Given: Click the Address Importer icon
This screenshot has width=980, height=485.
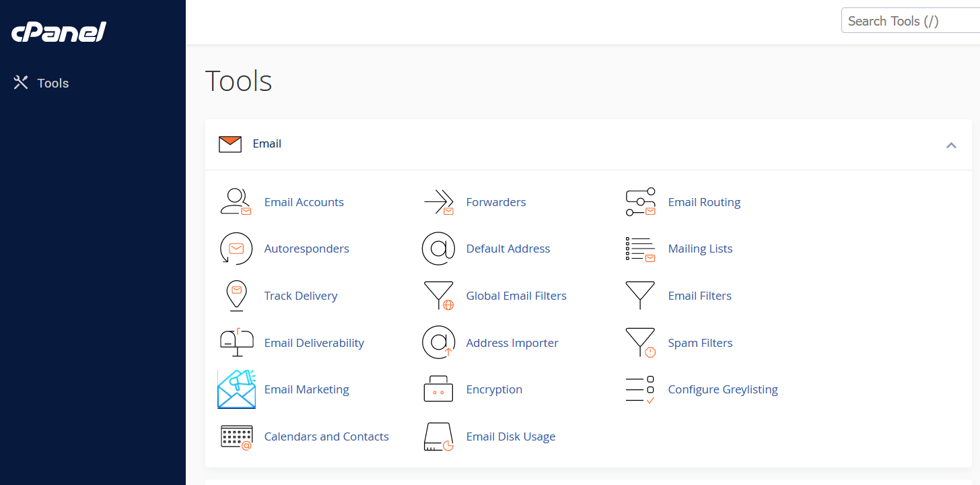Looking at the screenshot, I should tap(439, 342).
